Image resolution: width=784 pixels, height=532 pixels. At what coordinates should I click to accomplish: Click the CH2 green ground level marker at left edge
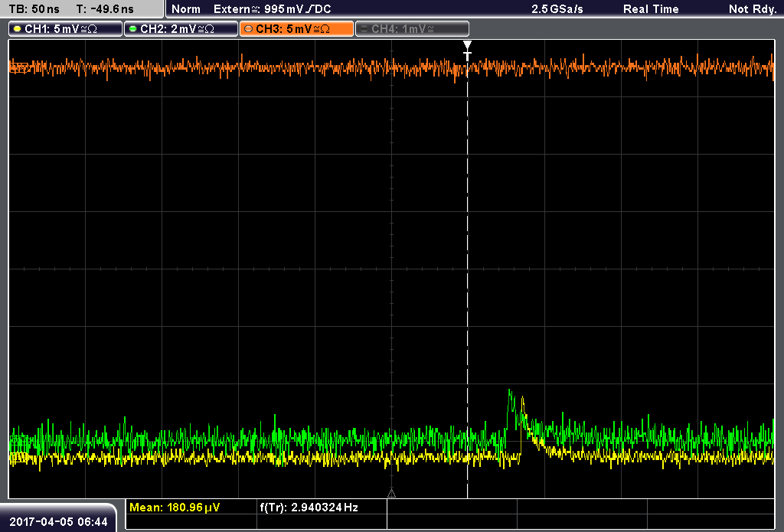[18, 440]
